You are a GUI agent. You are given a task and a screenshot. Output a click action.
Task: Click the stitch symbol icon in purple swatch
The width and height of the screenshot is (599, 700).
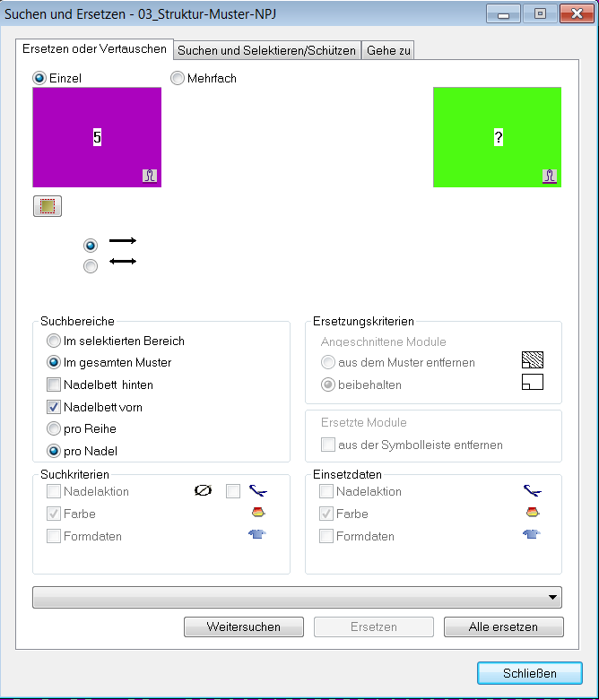[x=150, y=176]
